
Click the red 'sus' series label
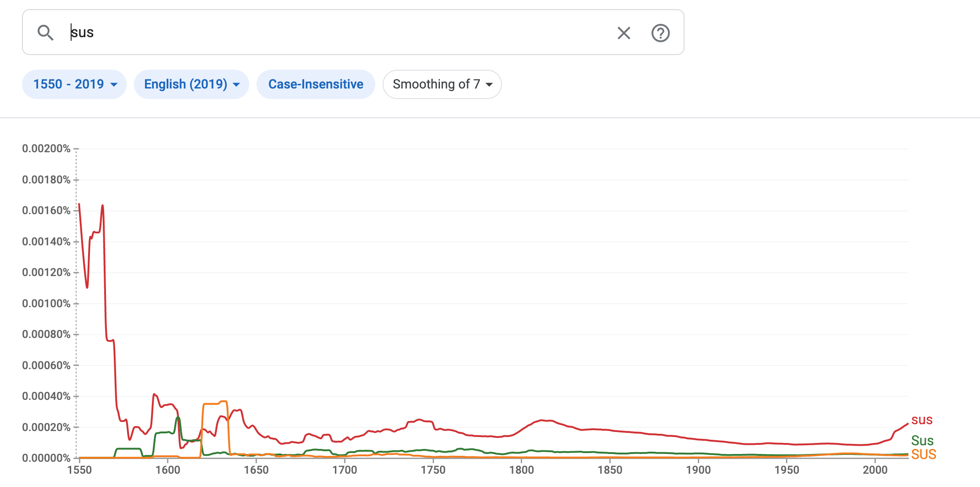[x=921, y=420]
